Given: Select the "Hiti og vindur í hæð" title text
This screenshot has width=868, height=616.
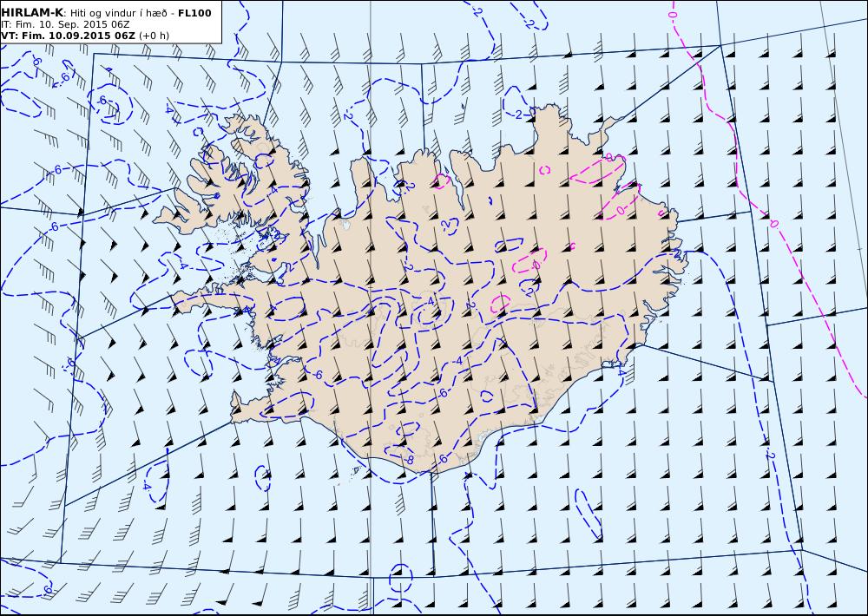Looking at the screenshot, I should [120, 13].
